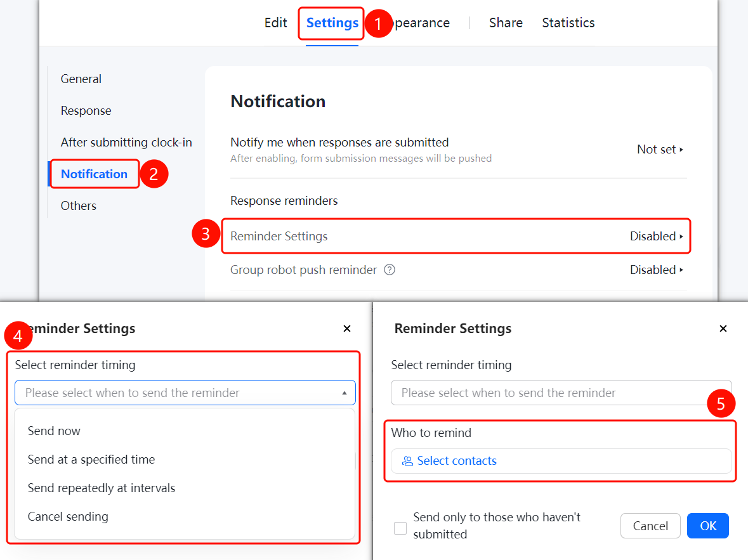
Task: Click the help icon beside Group robot push reminder
Action: (390, 270)
